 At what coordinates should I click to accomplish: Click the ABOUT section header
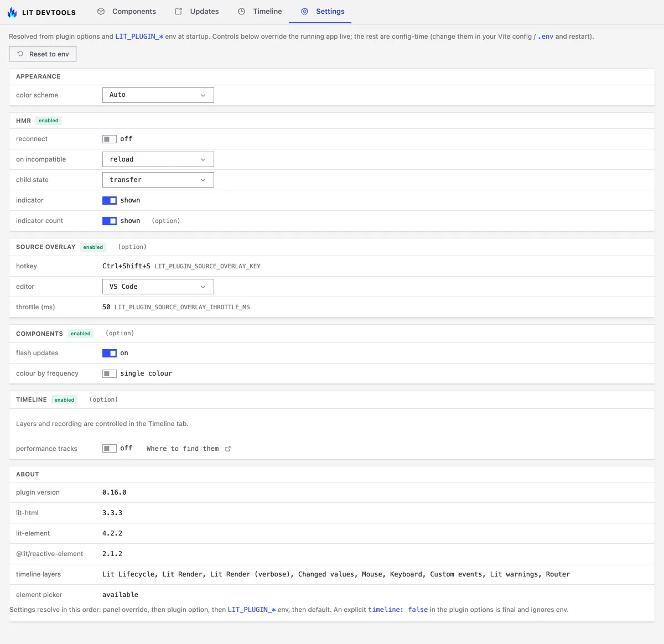click(28, 474)
